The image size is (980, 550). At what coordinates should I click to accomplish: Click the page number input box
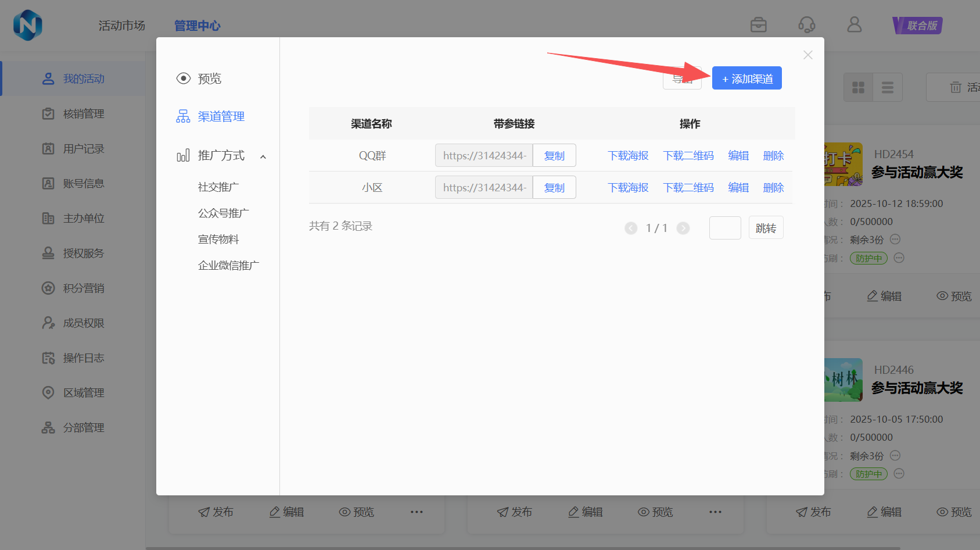(x=724, y=228)
